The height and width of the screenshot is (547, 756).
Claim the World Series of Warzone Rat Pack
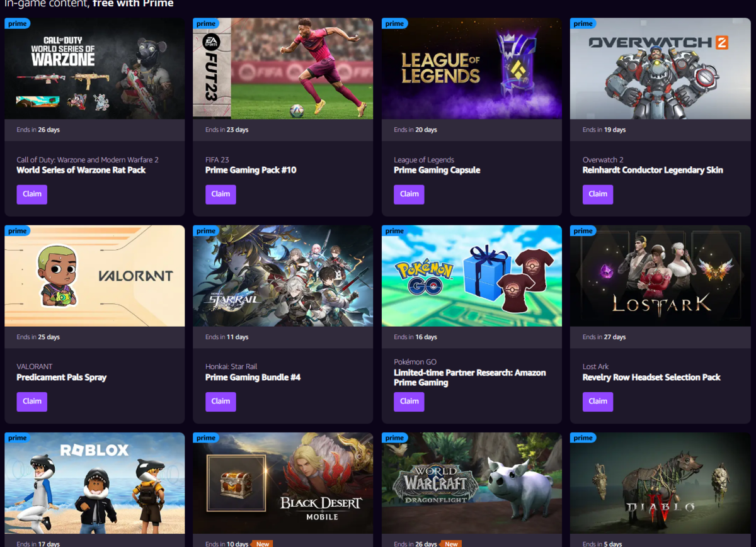(31, 194)
